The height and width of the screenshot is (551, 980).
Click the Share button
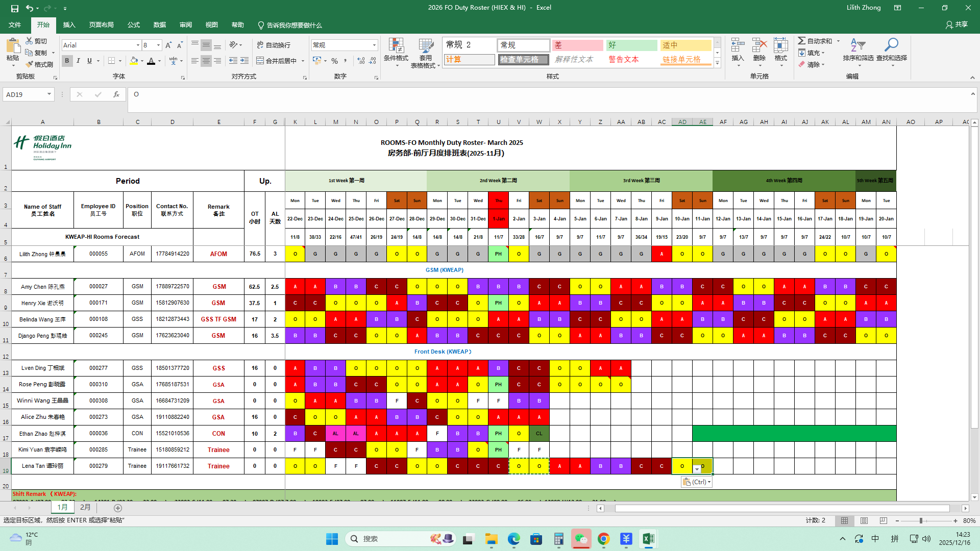(957, 24)
